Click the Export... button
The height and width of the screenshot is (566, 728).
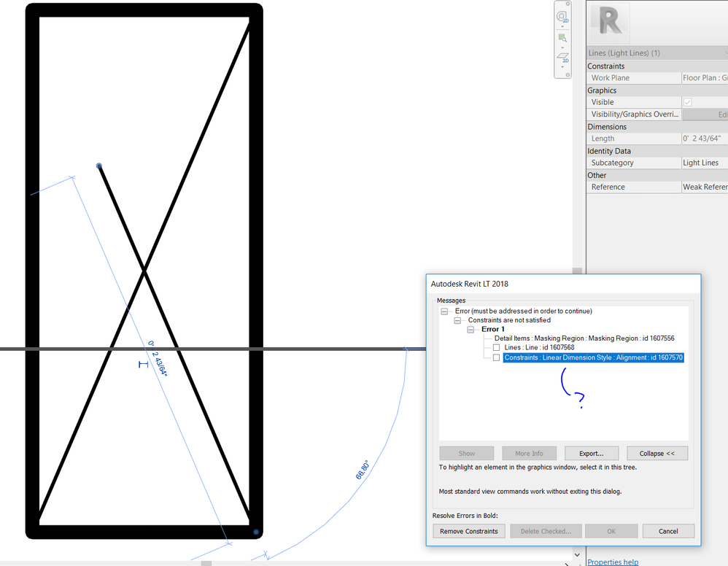[x=592, y=453]
